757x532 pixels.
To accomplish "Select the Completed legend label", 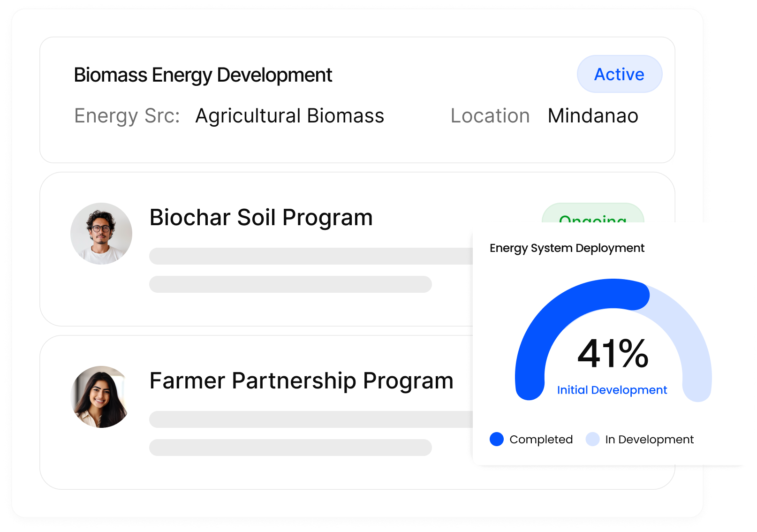I will coord(541,440).
